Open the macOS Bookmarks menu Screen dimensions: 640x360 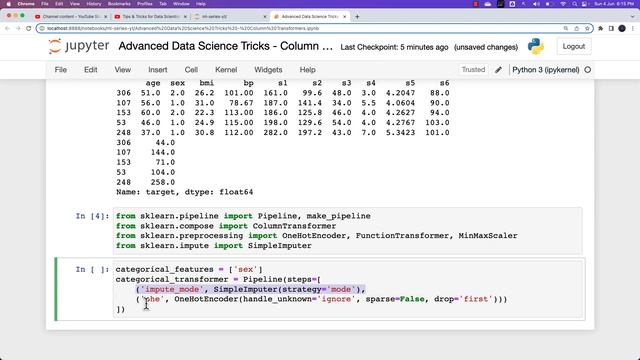click(119, 4)
